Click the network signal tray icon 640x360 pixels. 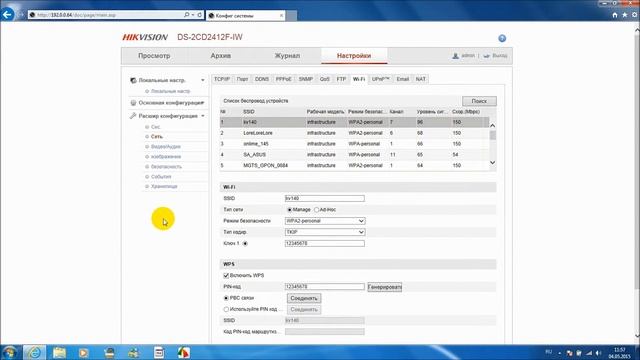[x=589, y=353]
